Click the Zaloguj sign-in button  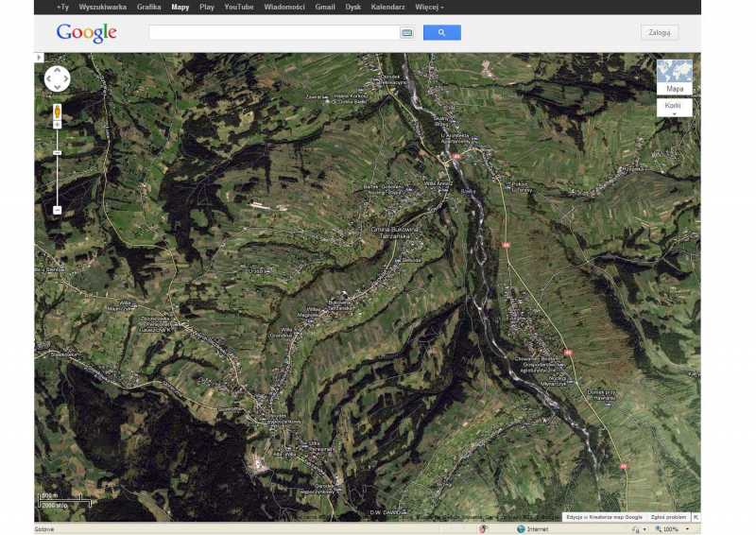[659, 32]
